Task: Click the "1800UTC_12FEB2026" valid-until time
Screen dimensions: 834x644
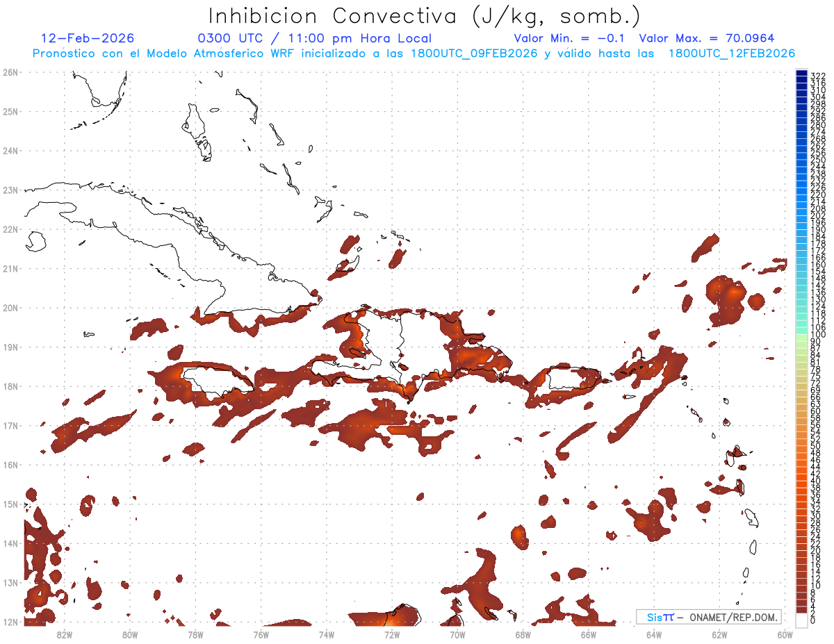Action: click(x=732, y=53)
